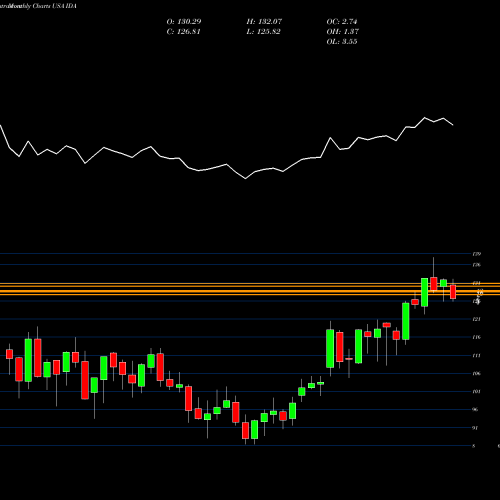Click the 96 price axis label

(x=476, y=410)
